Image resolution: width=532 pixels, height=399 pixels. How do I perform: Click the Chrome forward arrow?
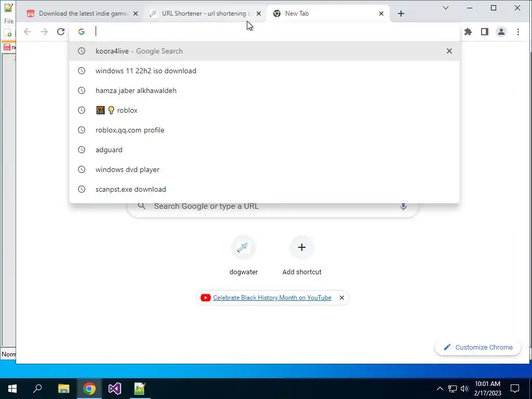point(44,32)
